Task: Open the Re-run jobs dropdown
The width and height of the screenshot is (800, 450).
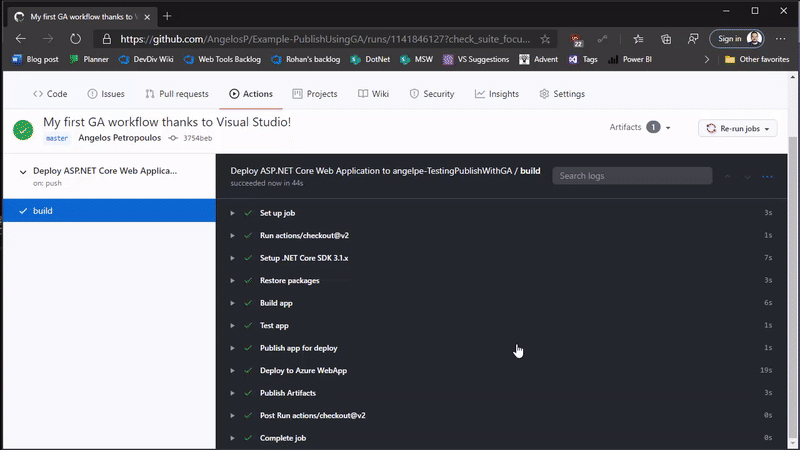Action: pos(739,129)
